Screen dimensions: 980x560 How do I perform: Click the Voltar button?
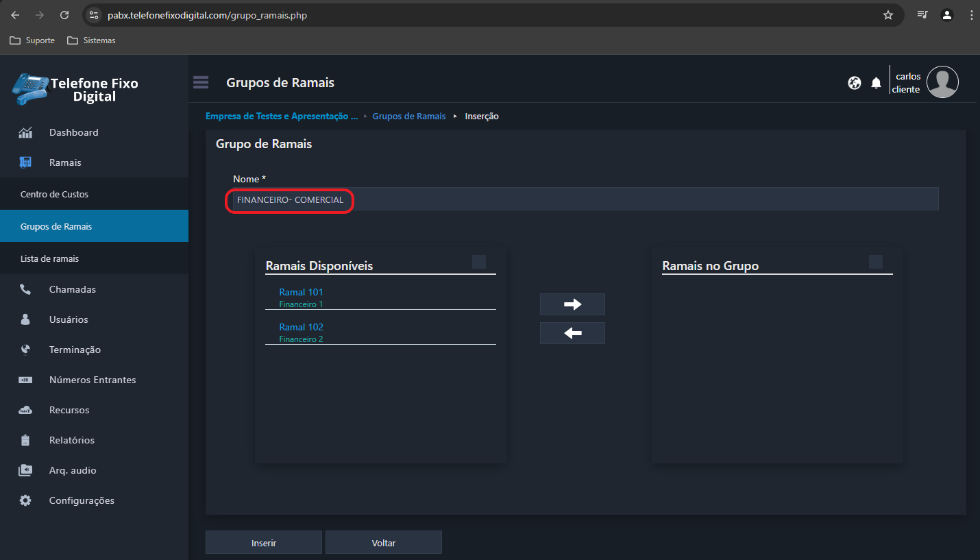click(384, 542)
